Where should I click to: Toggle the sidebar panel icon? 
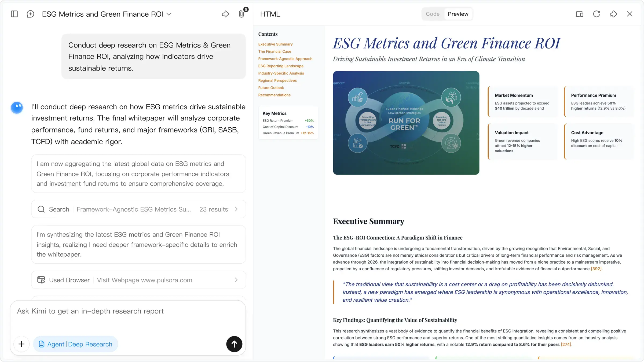point(14,14)
